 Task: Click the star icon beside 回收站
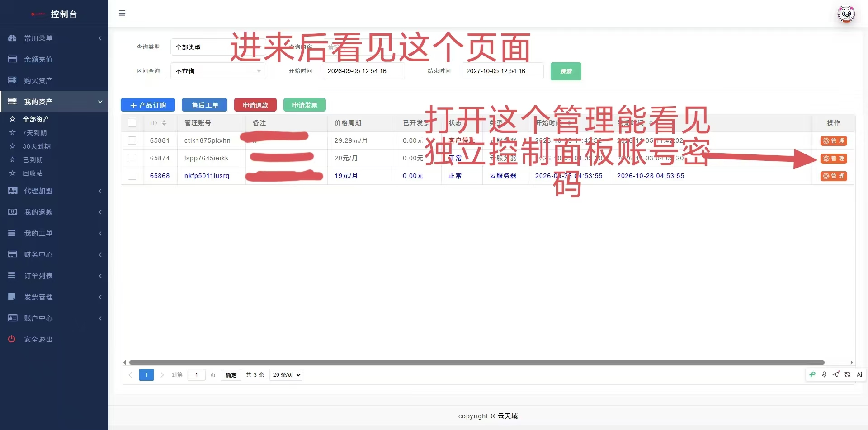tap(13, 173)
